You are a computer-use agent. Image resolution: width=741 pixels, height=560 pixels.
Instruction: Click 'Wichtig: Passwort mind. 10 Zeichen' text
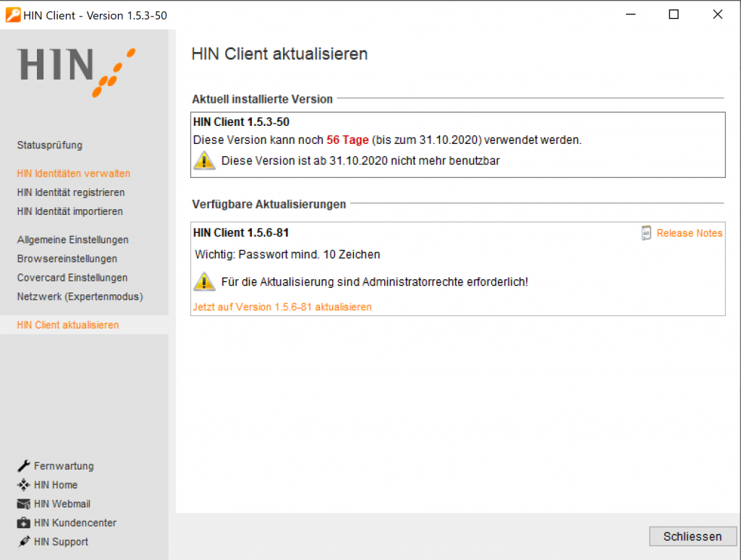click(x=287, y=254)
